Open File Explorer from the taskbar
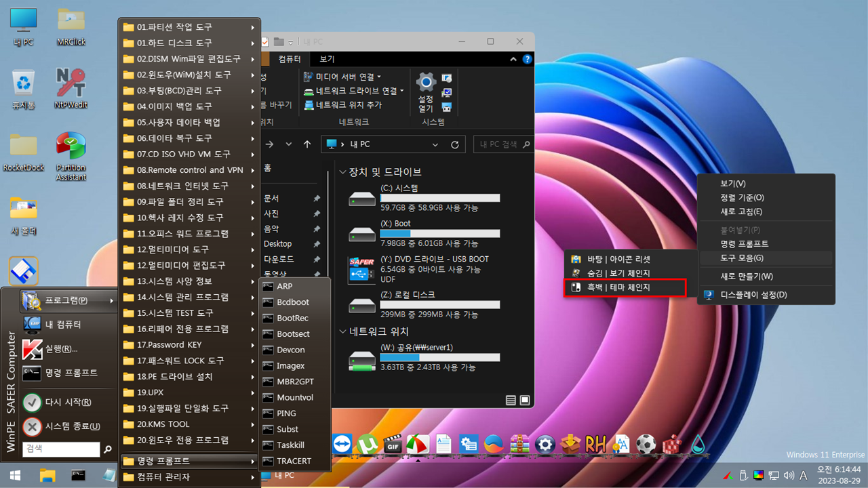Screen dimensions: 868x488 point(47,475)
